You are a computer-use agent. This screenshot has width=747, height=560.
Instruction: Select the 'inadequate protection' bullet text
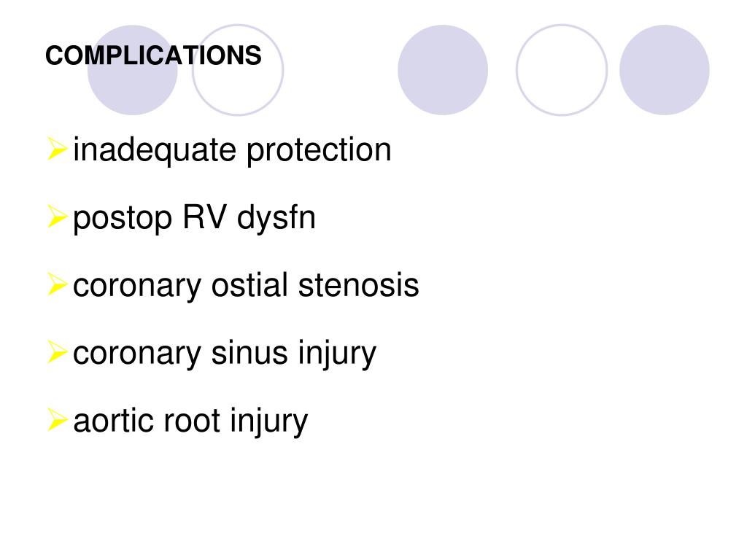point(232,151)
